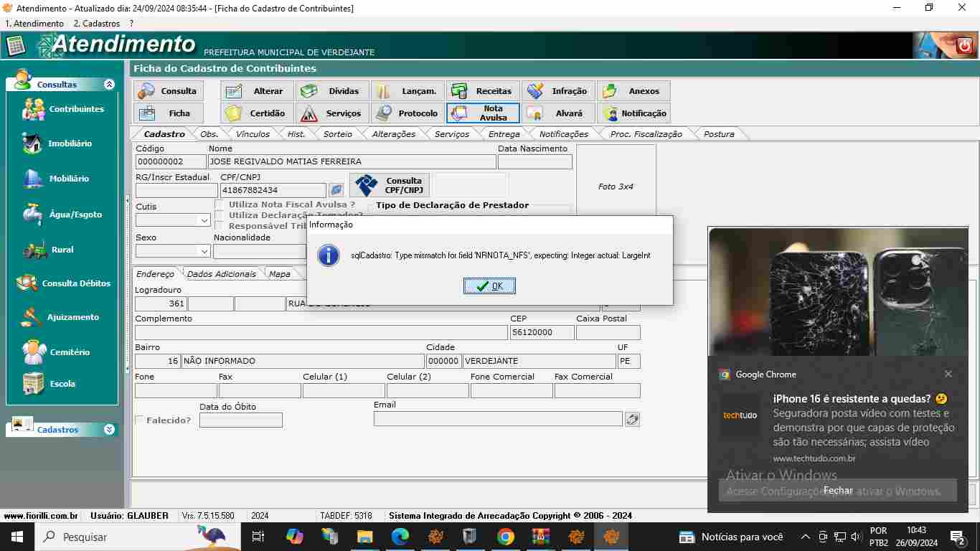Click the email send icon beside Email field
Screen dimensions: 980x551
632,419
